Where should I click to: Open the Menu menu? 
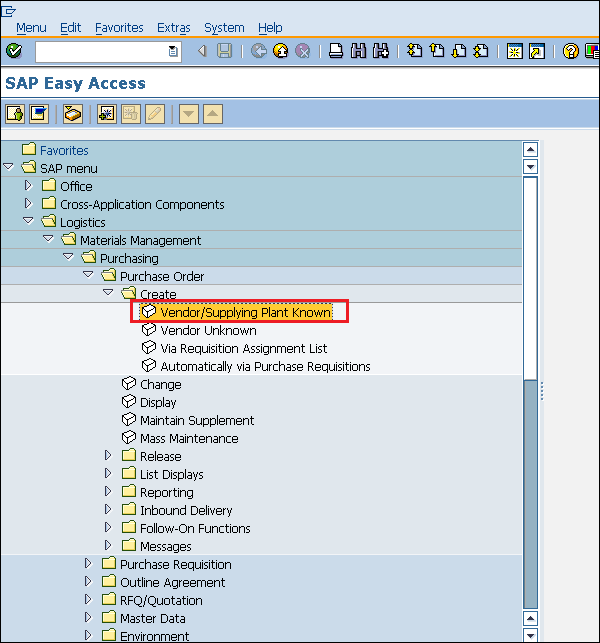click(31, 28)
